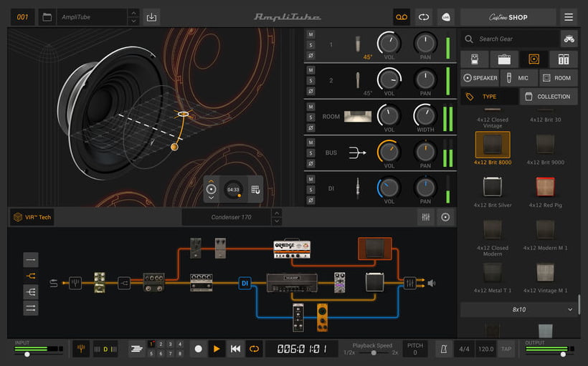The image size is (588, 366).
Task: Adjust the OUTPUT level slider
Action: click(563, 355)
